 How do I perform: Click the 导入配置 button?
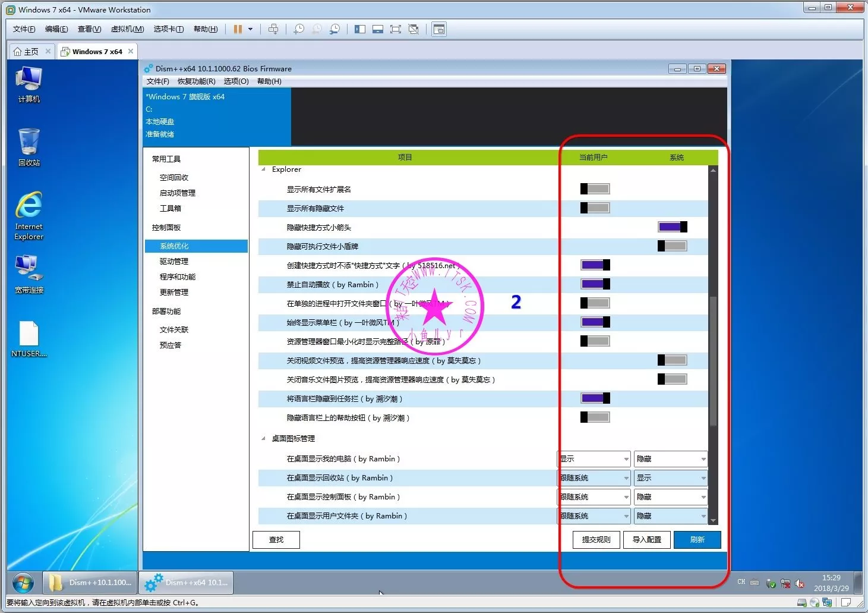(646, 540)
